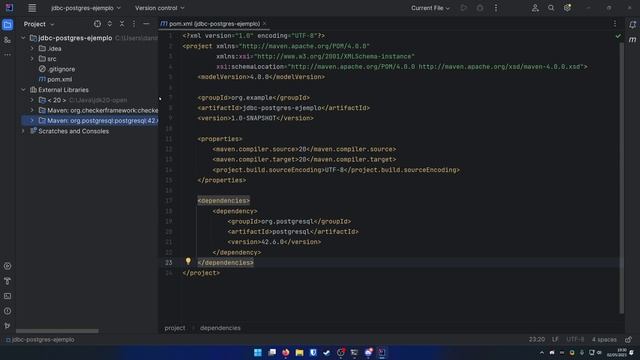Show hidden system tray icons
The height and width of the screenshot is (360, 640).
pyautogui.click(x=542, y=353)
